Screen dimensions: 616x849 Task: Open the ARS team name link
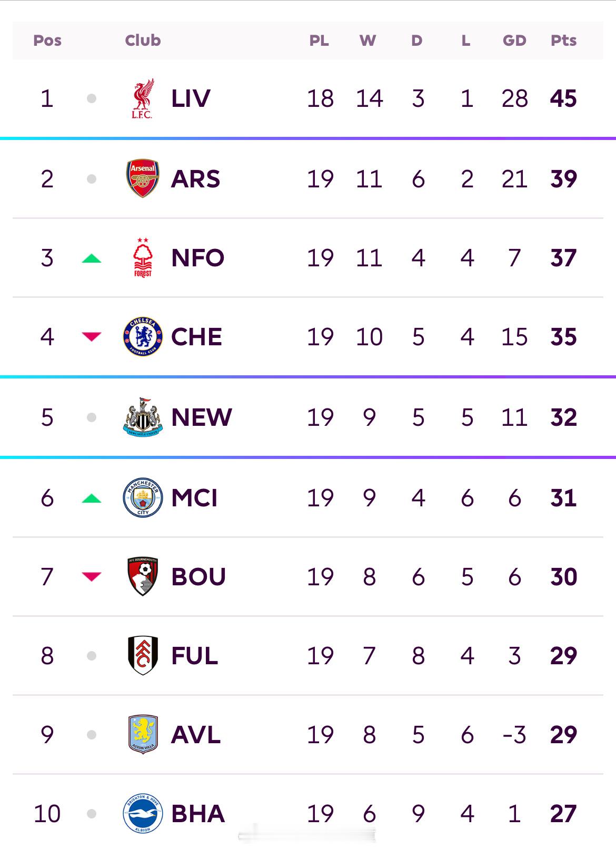coord(195,179)
